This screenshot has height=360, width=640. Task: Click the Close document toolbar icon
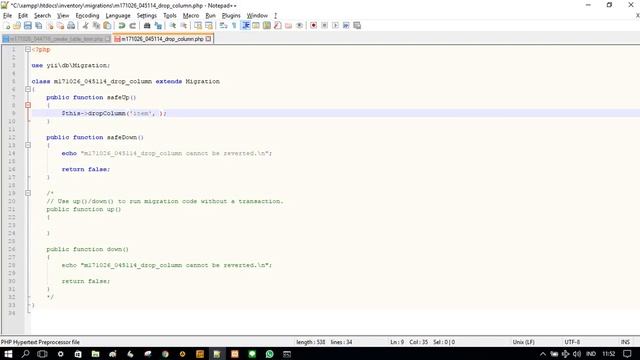(x=50, y=26)
